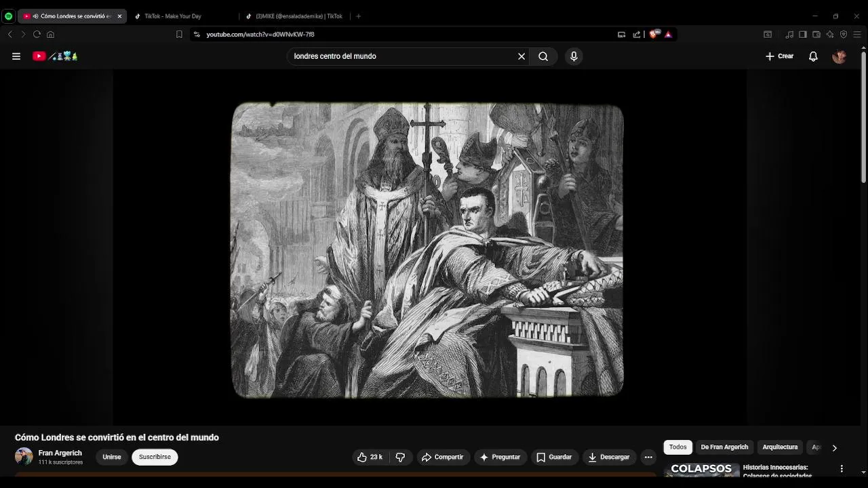Mute the audio-playing YouTube tab
This screenshot has width=868, height=488.
pyautogui.click(x=35, y=16)
